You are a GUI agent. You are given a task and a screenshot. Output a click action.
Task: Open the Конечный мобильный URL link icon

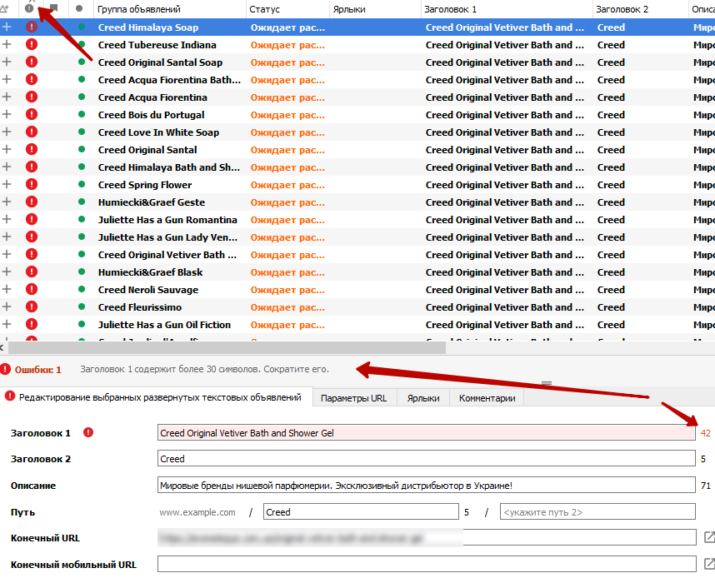[709, 564]
